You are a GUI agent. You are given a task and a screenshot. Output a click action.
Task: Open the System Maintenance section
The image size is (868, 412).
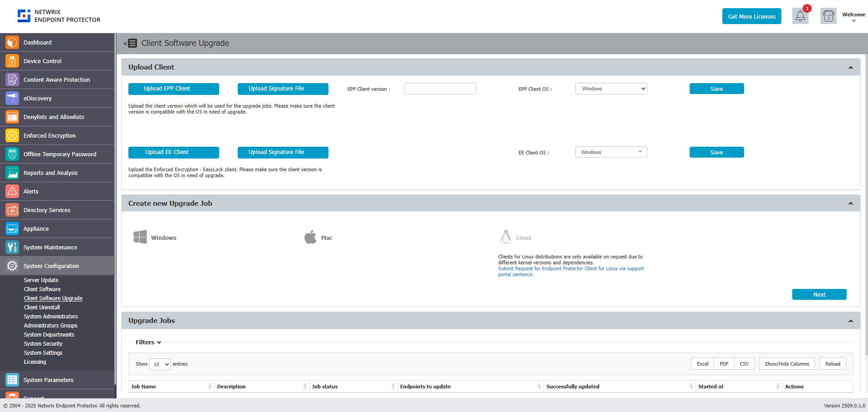(x=51, y=247)
